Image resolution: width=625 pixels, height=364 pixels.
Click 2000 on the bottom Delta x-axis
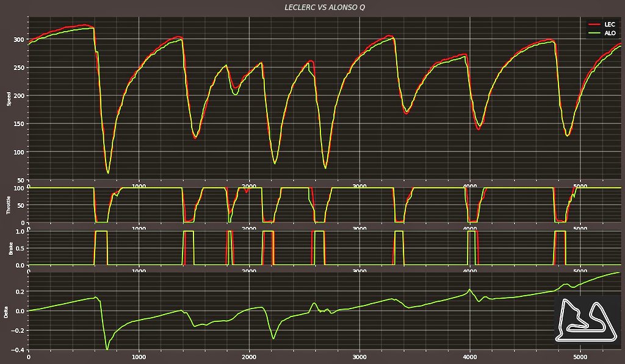pyautogui.click(x=249, y=357)
